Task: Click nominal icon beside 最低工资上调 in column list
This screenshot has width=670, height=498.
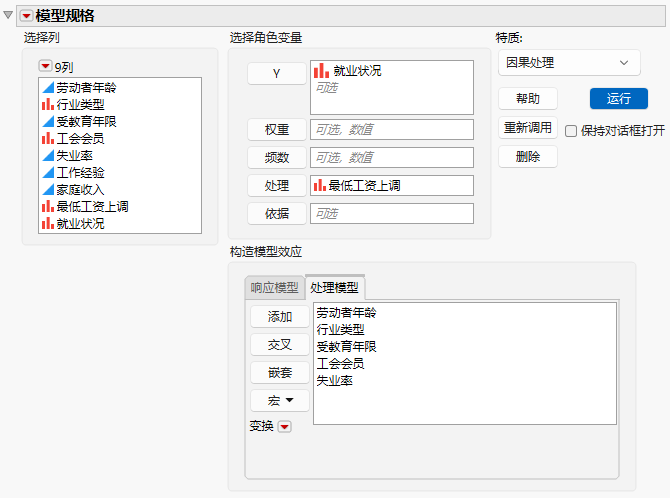Action: 48,206
